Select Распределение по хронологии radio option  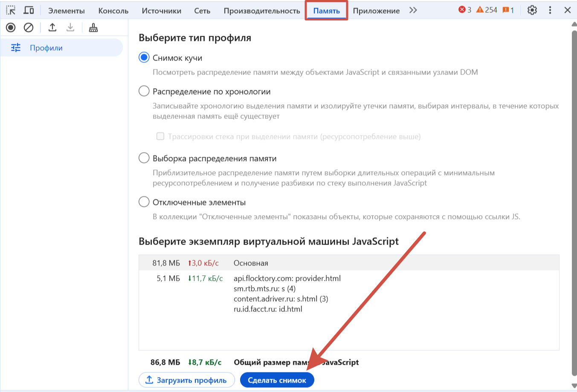tap(144, 91)
